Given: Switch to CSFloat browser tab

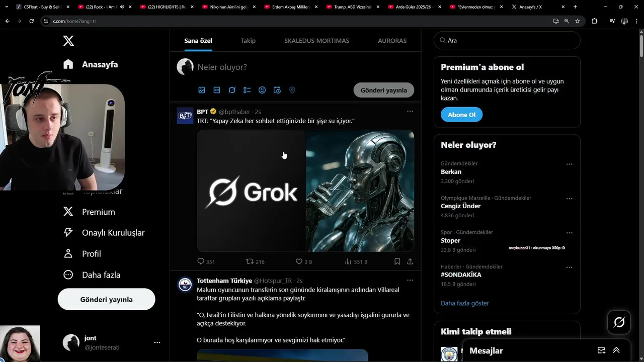Looking at the screenshot, I should click(42, 7).
